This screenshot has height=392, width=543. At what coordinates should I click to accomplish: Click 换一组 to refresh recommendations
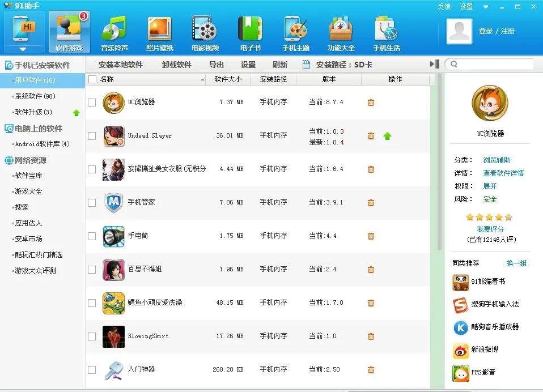coord(516,263)
